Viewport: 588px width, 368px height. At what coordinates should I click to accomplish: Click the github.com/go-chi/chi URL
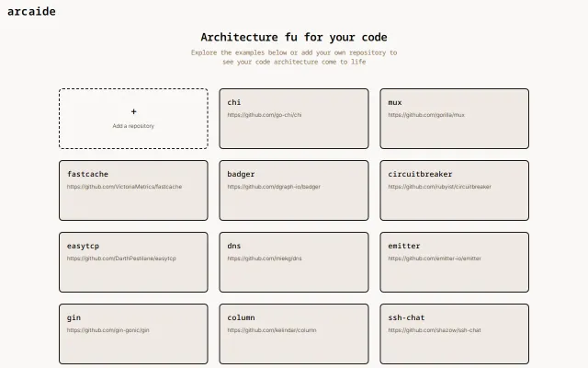coord(265,115)
